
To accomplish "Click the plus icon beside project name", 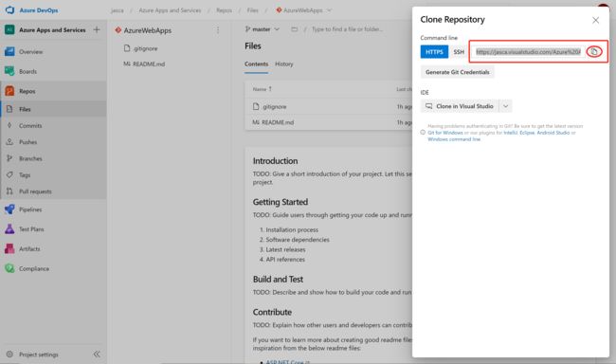I will pos(97,29).
